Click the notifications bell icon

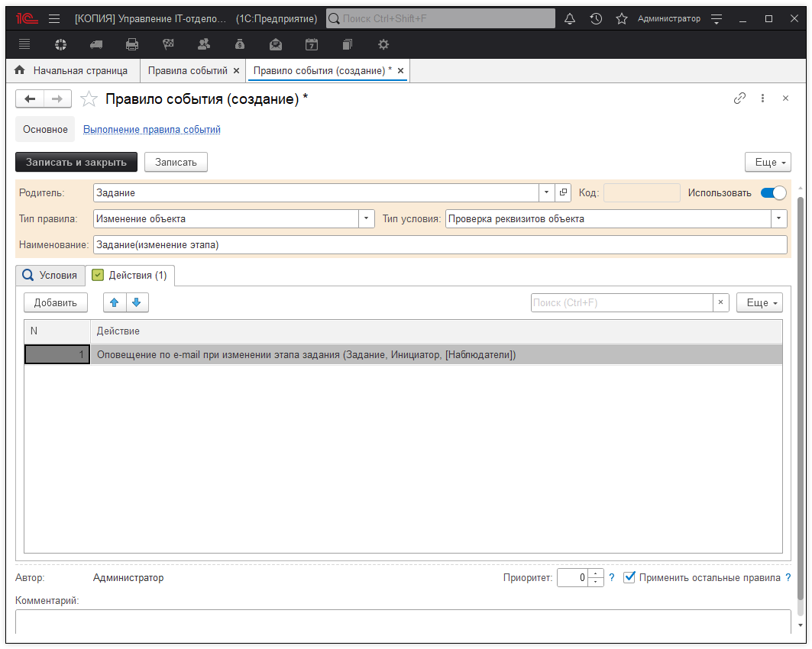[570, 18]
